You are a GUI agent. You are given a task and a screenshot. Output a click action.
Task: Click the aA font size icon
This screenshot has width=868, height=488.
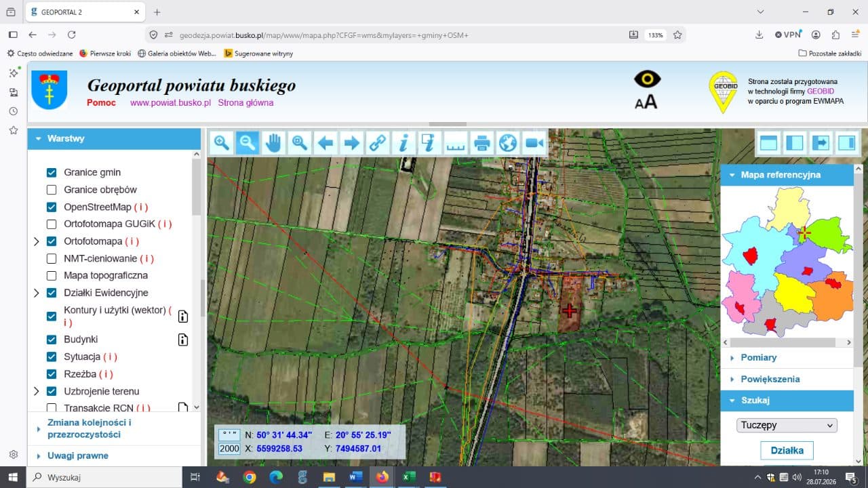[x=646, y=102]
